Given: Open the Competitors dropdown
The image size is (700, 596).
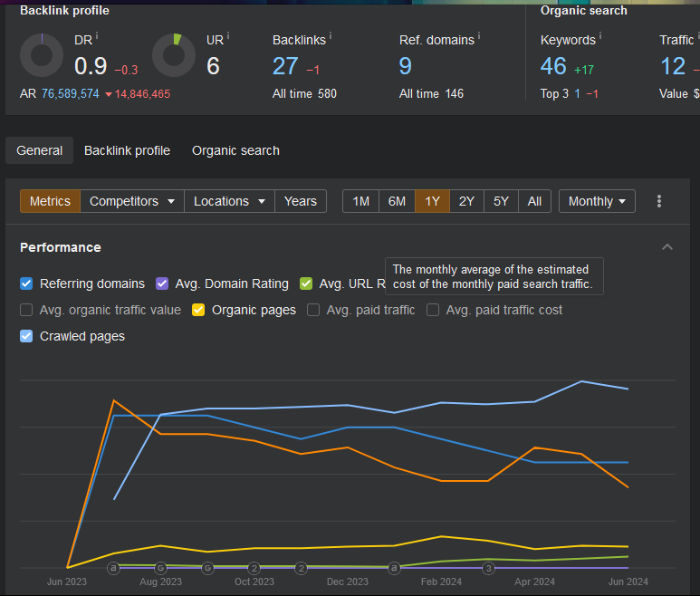Looking at the screenshot, I should point(132,201).
